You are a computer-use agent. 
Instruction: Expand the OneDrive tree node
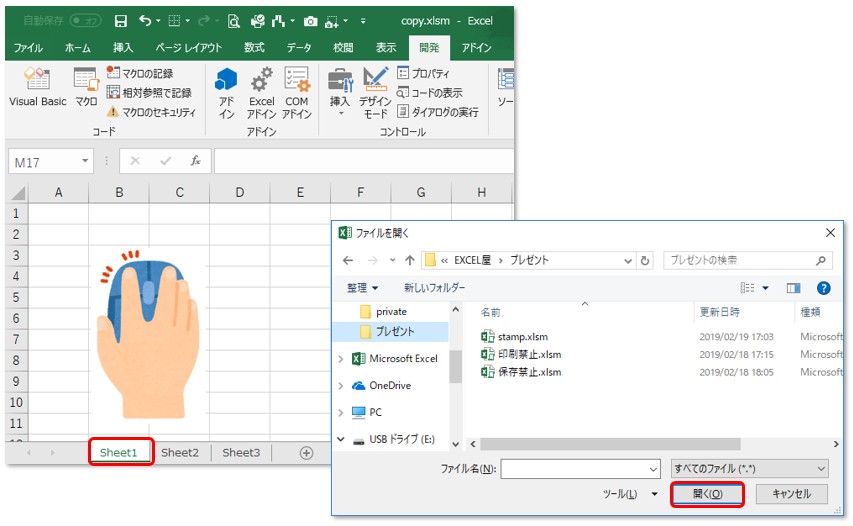coord(341,386)
